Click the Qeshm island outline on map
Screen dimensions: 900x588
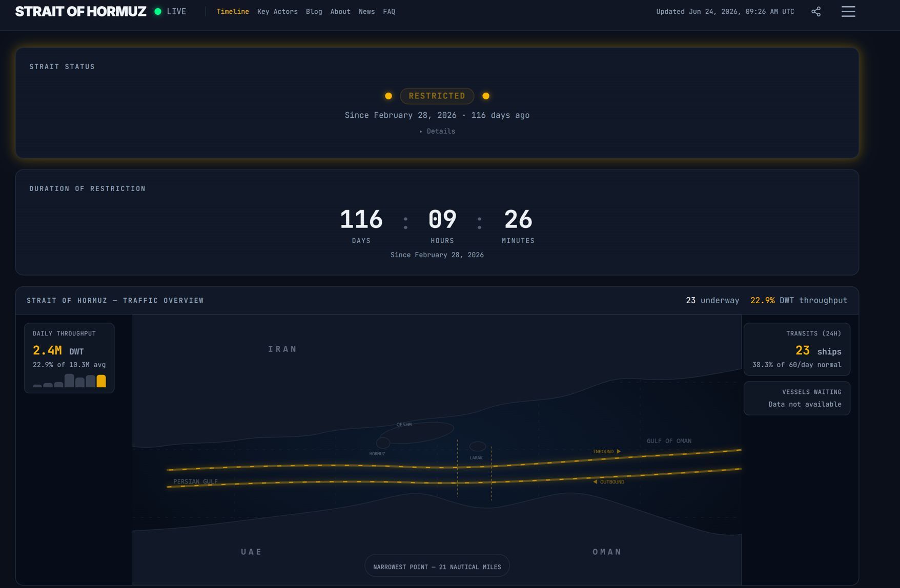pyautogui.click(x=416, y=433)
